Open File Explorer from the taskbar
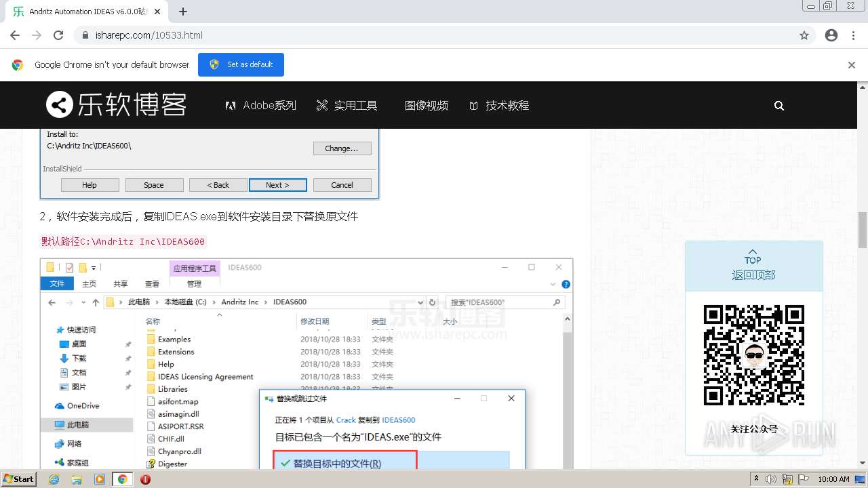Image resolution: width=868 pixels, height=488 pixels. point(77,479)
